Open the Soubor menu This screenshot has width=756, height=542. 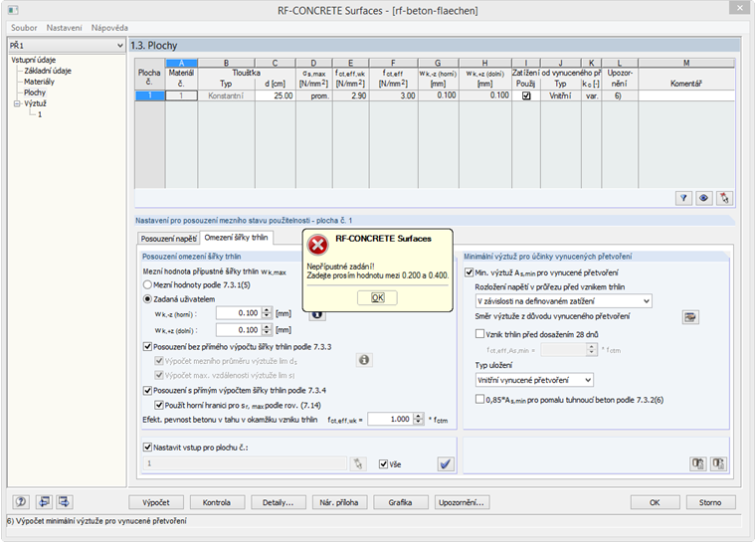pos(24,28)
